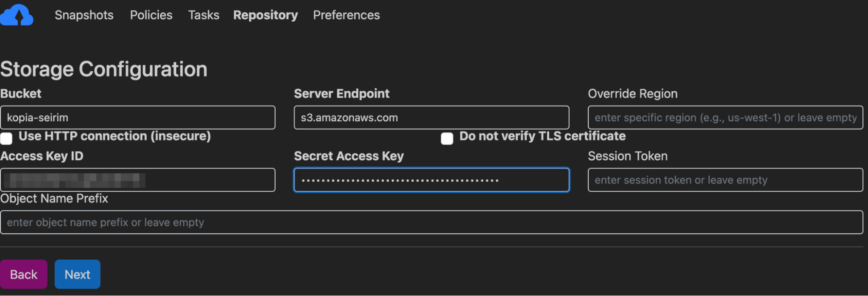The width and height of the screenshot is (868, 296).
Task: Select the Repository tab
Action: tap(265, 15)
